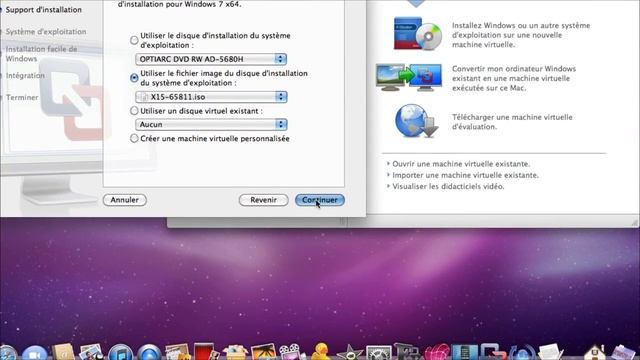Select 'Intégration' step in sidebar
Screen dimensions: 640x360
25,76
